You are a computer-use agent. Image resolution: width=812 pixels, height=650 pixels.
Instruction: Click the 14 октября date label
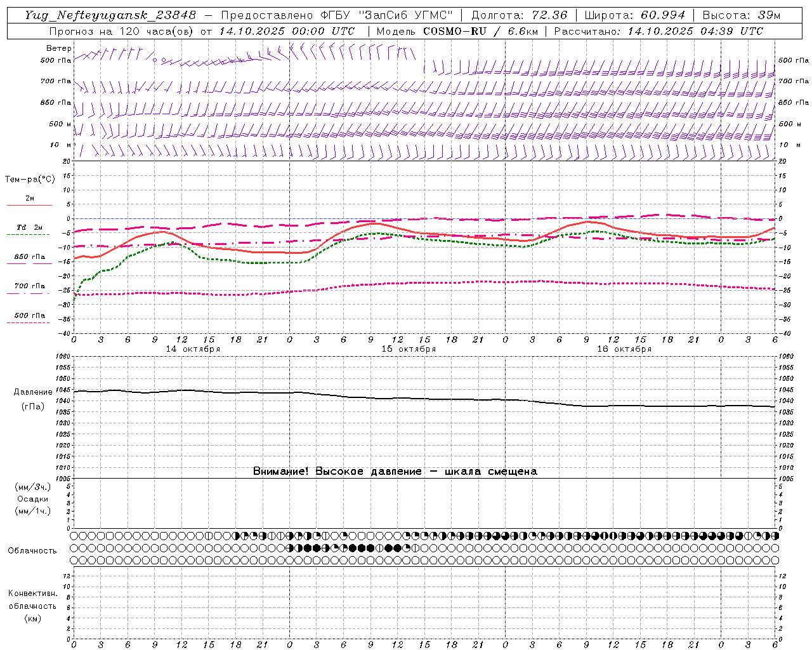pyautogui.click(x=193, y=349)
